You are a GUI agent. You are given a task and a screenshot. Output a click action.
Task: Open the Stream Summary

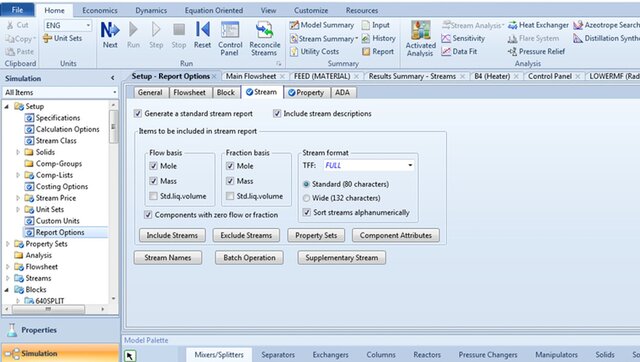coord(323,38)
